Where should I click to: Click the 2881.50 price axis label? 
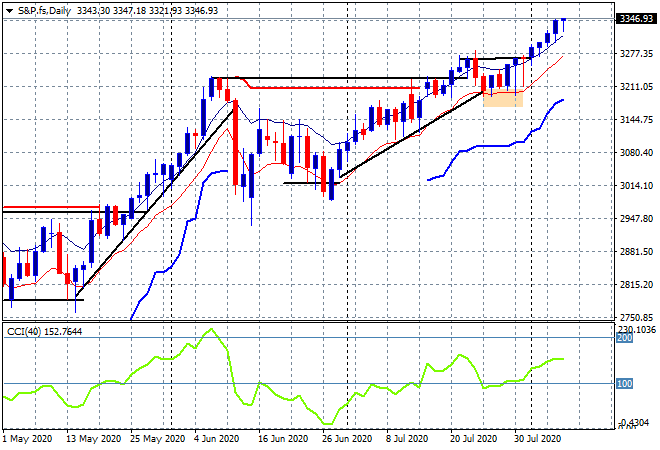(x=636, y=251)
